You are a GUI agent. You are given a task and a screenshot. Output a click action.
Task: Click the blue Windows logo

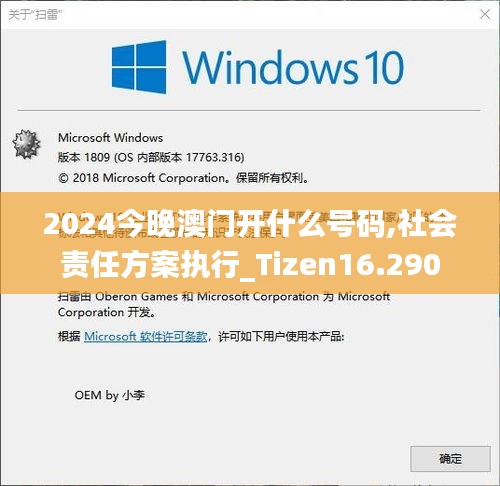(x=139, y=67)
